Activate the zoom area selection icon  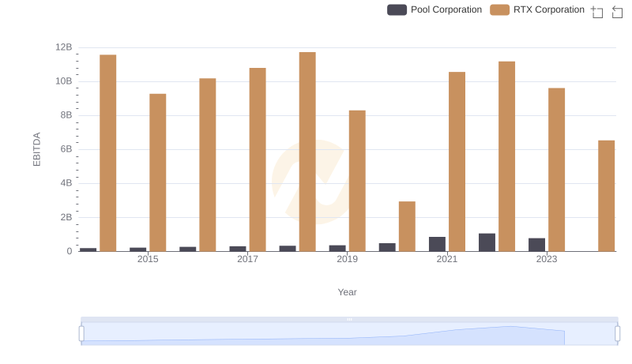coord(597,12)
